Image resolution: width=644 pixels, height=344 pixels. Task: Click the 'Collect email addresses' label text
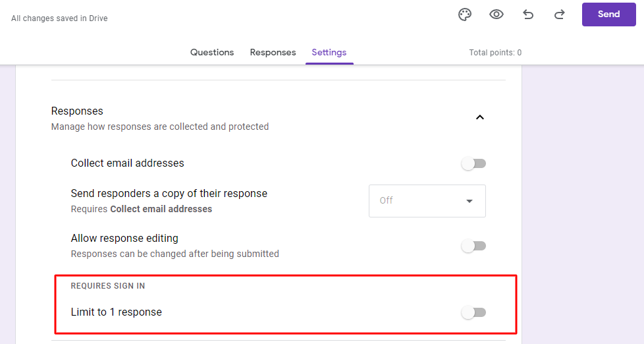tap(127, 163)
